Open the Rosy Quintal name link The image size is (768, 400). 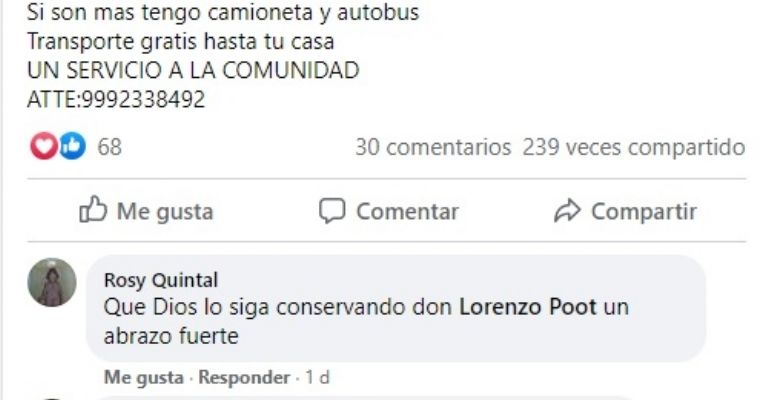(x=161, y=280)
